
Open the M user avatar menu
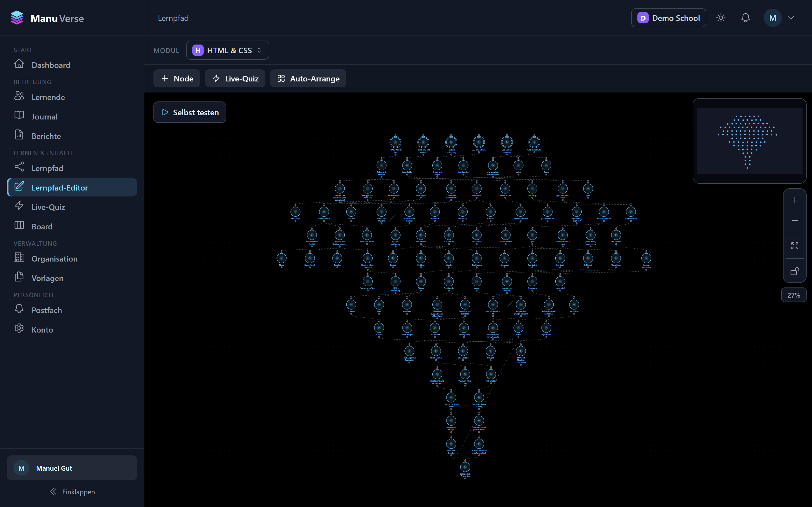[773, 18]
